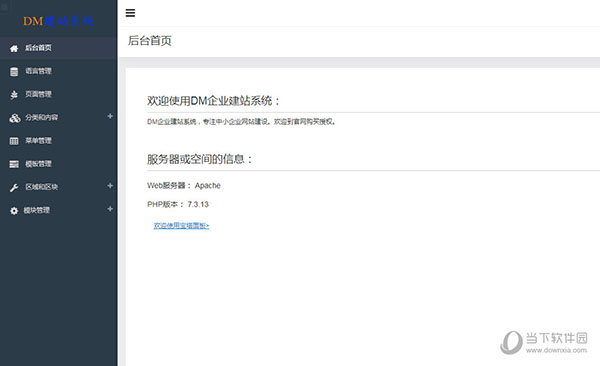
Task: Select 区域和区块 in the sidebar
Action: (59, 187)
